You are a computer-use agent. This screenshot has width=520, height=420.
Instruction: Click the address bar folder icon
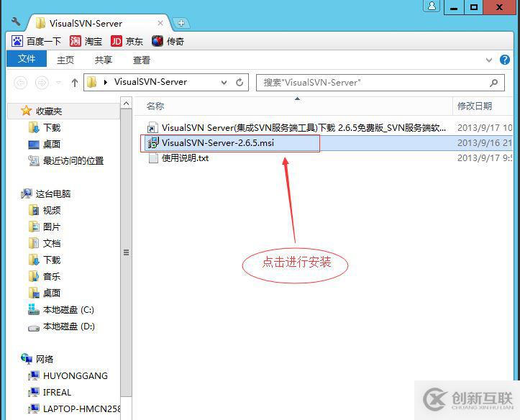pos(92,82)
